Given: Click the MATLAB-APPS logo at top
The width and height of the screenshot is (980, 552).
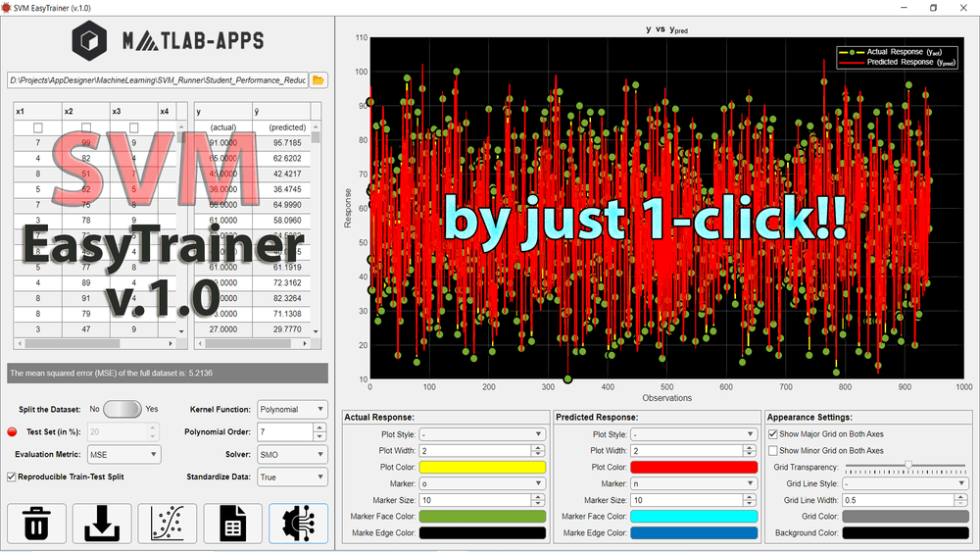Looking at the screenshot, I should tap(167, 41).
